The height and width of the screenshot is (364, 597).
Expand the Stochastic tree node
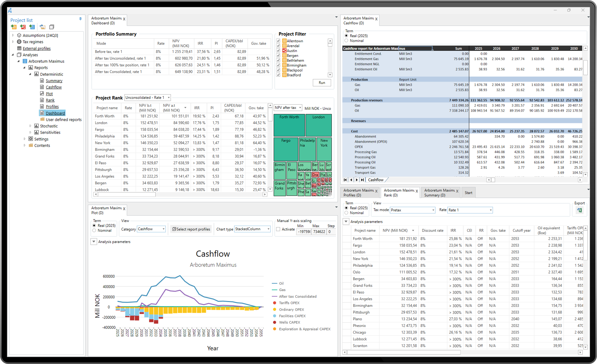click(31, 126)
